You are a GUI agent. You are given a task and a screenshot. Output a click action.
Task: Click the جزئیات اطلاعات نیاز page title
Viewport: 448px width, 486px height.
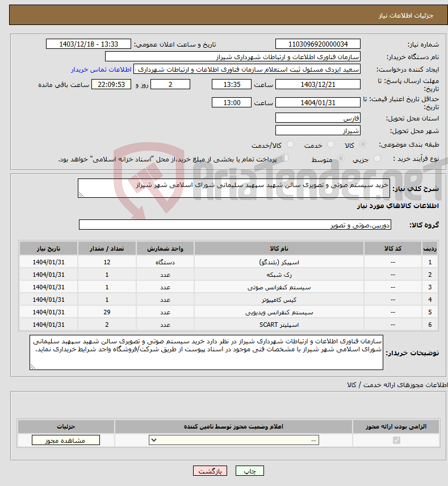406,15
